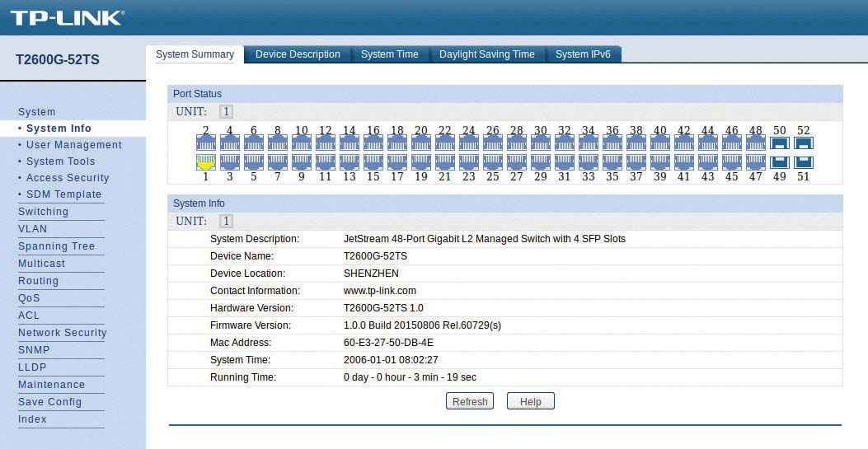
Task: Expand the Spanning Tree menu
Action: click(x=56, y=246)
